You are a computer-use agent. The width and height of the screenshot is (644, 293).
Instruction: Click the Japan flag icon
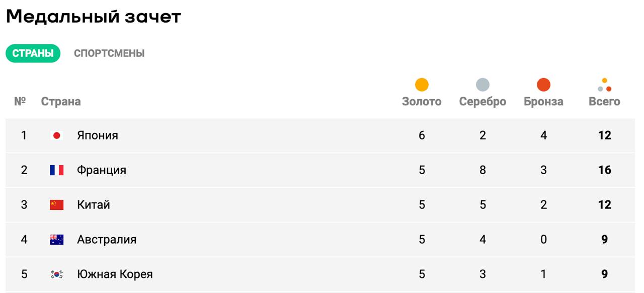coord(56,135)
